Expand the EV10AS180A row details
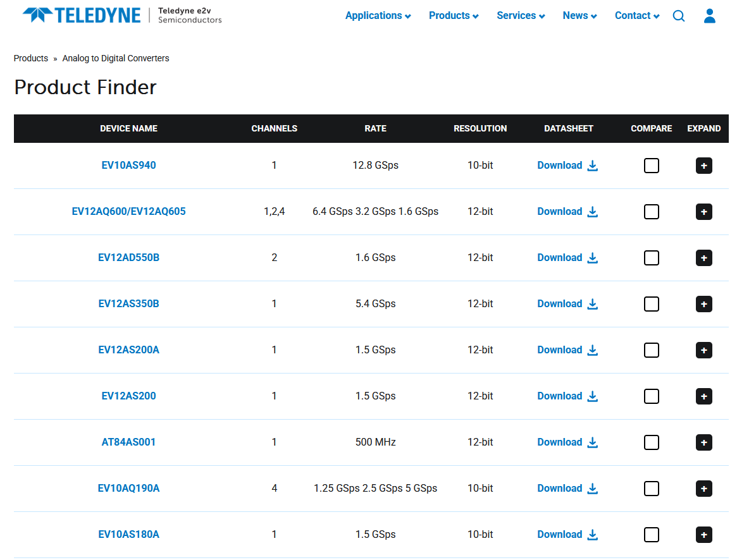The width and height of the screenshot is (737, 560). point(703,534)
